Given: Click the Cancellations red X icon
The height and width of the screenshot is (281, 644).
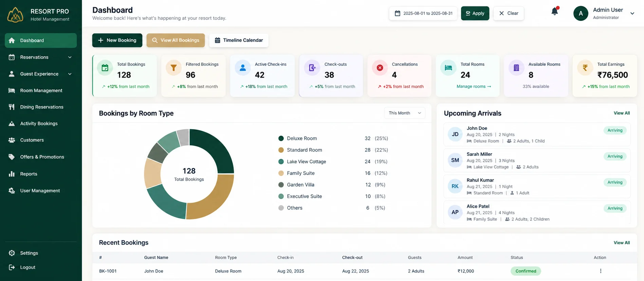Looking at the screenshot, I should 380,68.
